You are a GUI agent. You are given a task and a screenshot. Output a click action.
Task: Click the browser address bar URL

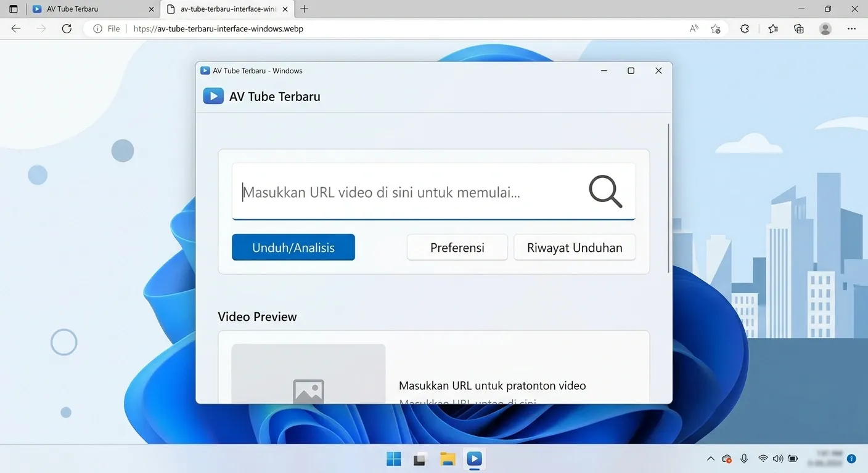[x=218, y=28]
